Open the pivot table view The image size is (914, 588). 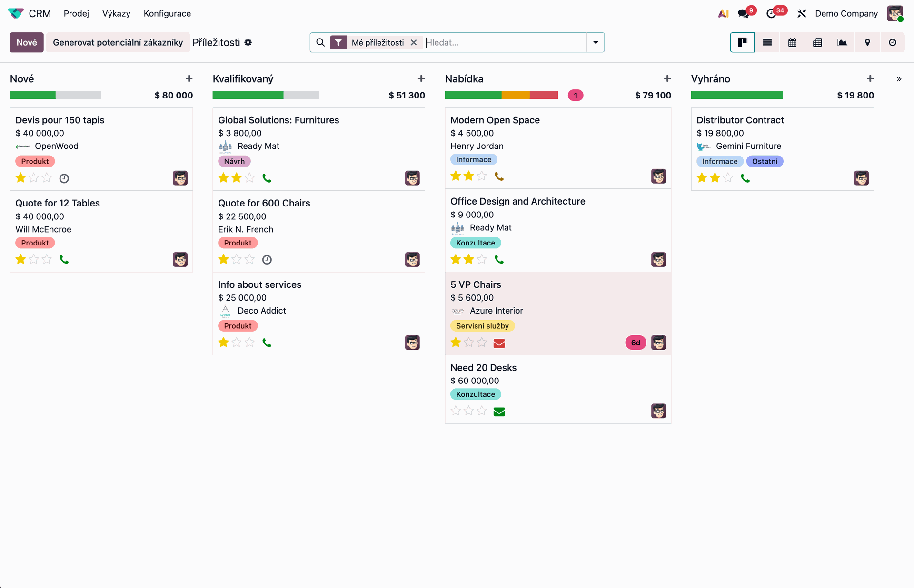coord(817,43)
